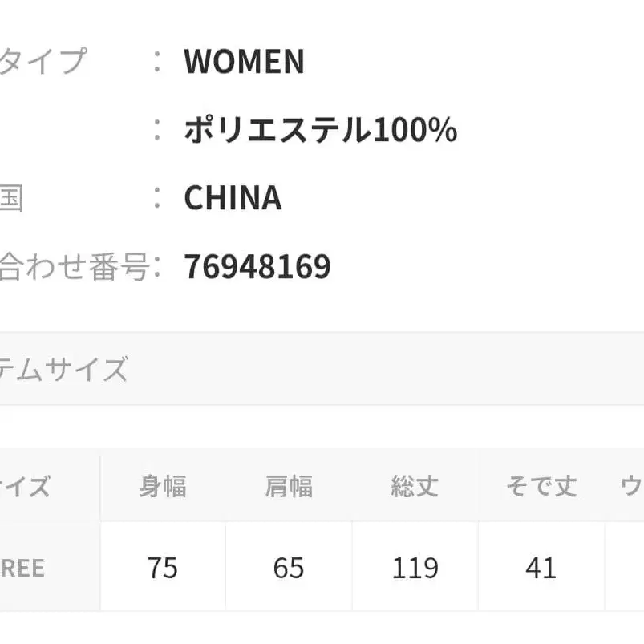Click the 総丈 column header
The height and width of the screenshot is (644, 644).
point(415,487)
